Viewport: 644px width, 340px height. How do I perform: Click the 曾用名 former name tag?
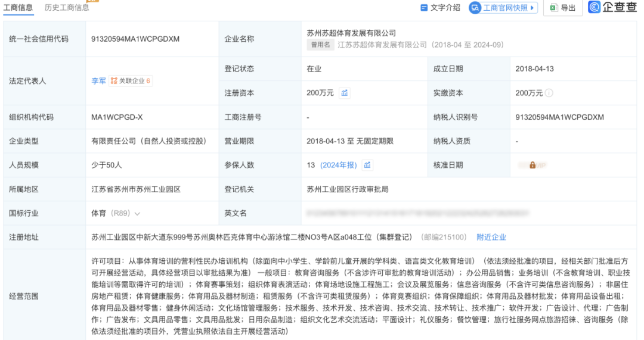click(x=320, y=45)
